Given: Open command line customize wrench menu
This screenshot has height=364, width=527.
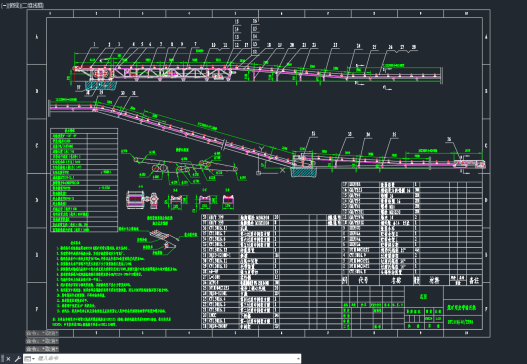Looking at the screenshot, I should [x=17, y=359].
